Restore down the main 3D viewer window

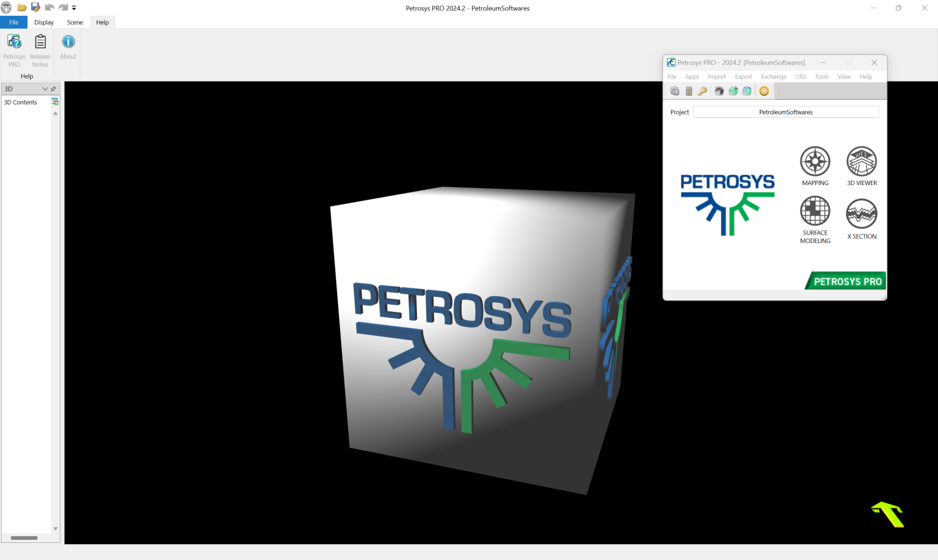[x=898, y=8]
